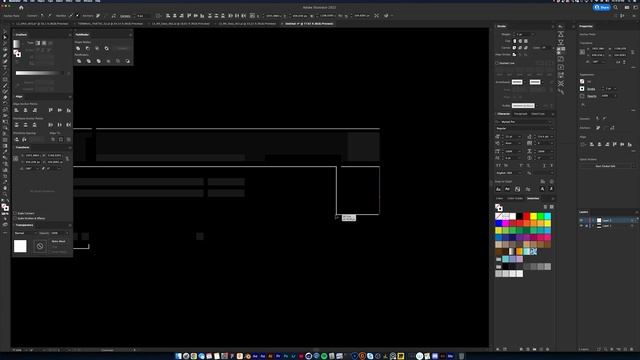640x360 pixels.
Task: Switch to the Paragraph tab
Action: point(520,114)
